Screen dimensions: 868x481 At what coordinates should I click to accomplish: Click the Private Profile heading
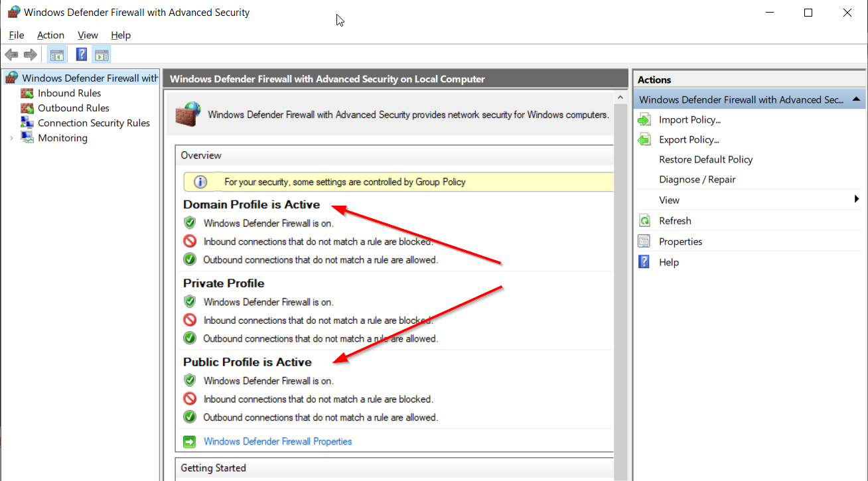[x=224, y=283]
